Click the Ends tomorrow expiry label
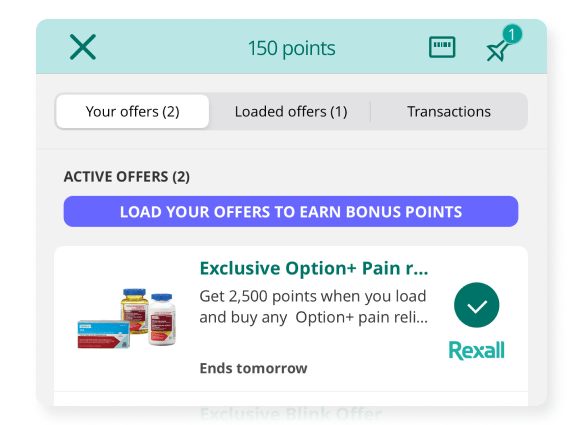The width and height of the screenshot is (585, 425). point(253,368)
